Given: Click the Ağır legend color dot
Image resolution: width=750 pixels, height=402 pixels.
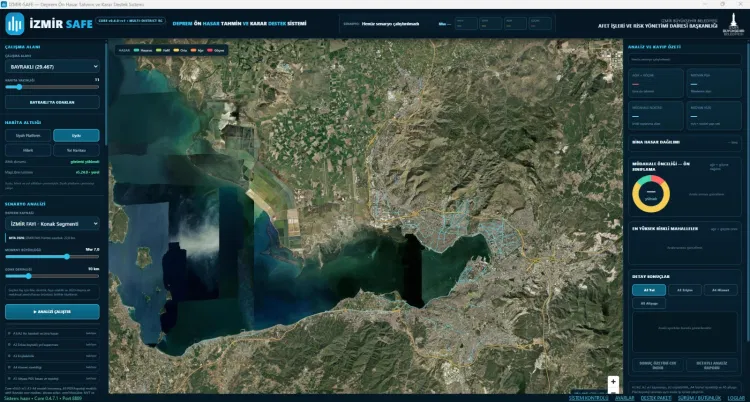Looking at the screenshot, I should click(194, 50).
